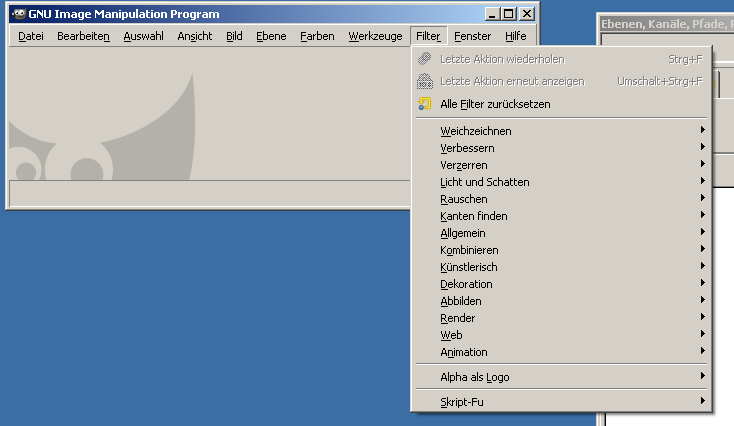Viewport: 734px width, 426px height.
Task: Click the GIMP Wilber title bar icon
Action: coord(18,14)
